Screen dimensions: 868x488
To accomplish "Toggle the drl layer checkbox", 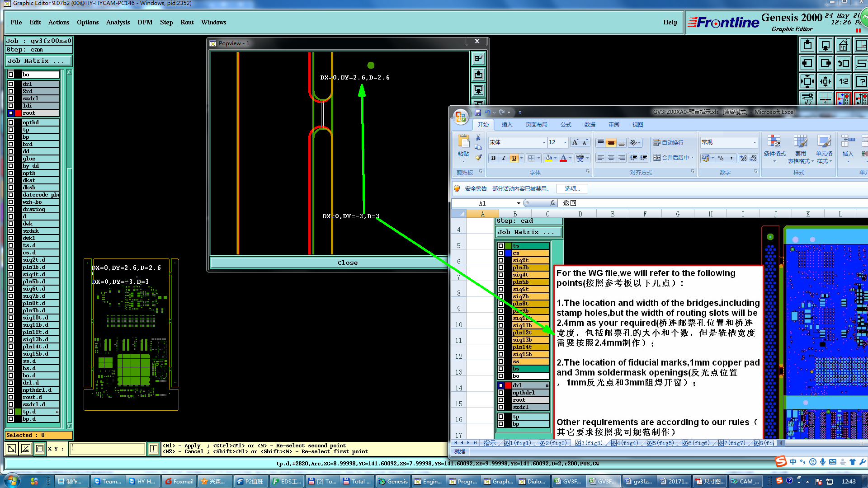I will 11,84.
